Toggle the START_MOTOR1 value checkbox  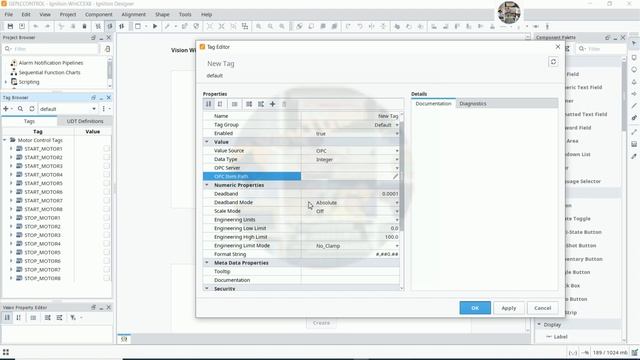point(107,149)
